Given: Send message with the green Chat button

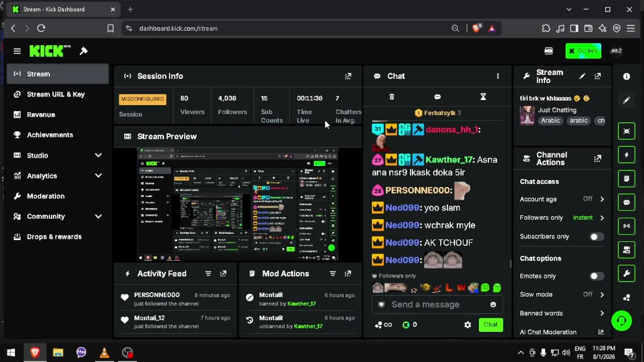Looking at the screenshot, I should (491, 325).
